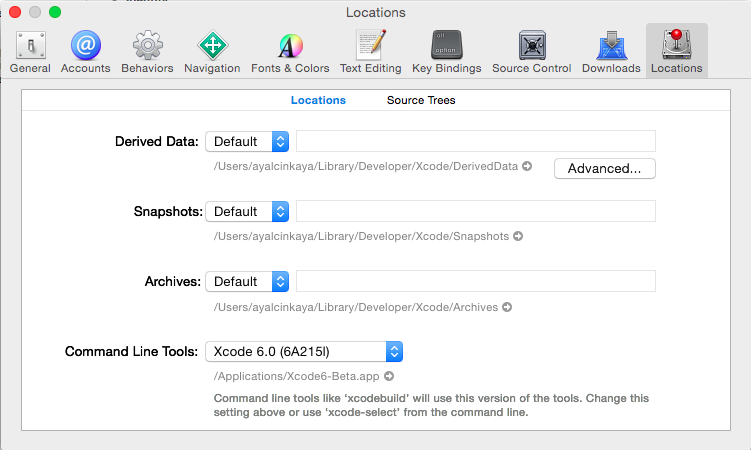Open the Derived Data location dropdown

(x=247, y=142)
